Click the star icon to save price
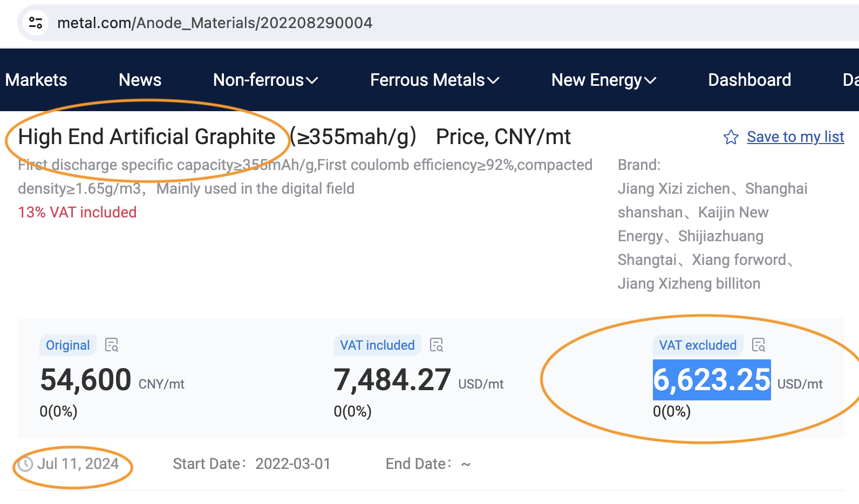This screenshot has width=859, height=504. pyautogui.click(x=731, y=137)
